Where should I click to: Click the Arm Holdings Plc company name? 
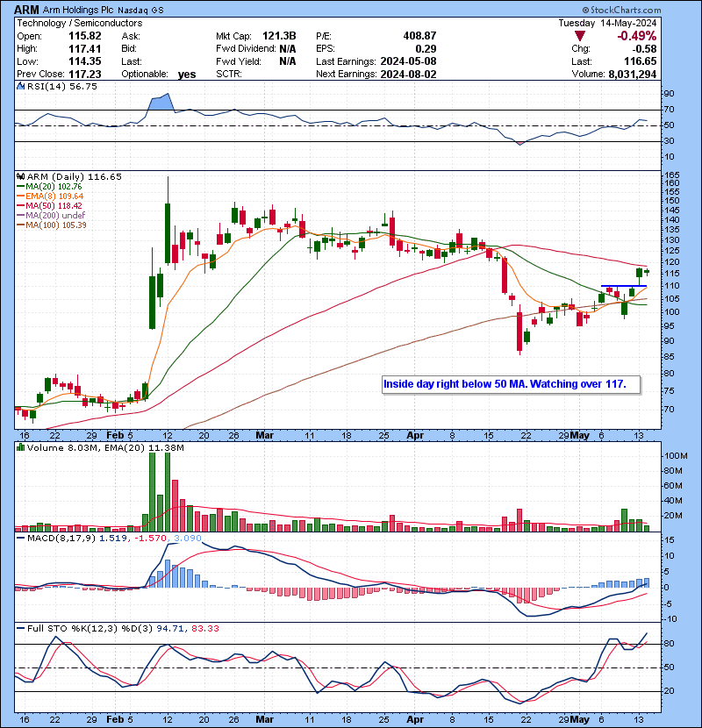click(x=78, y=11)
